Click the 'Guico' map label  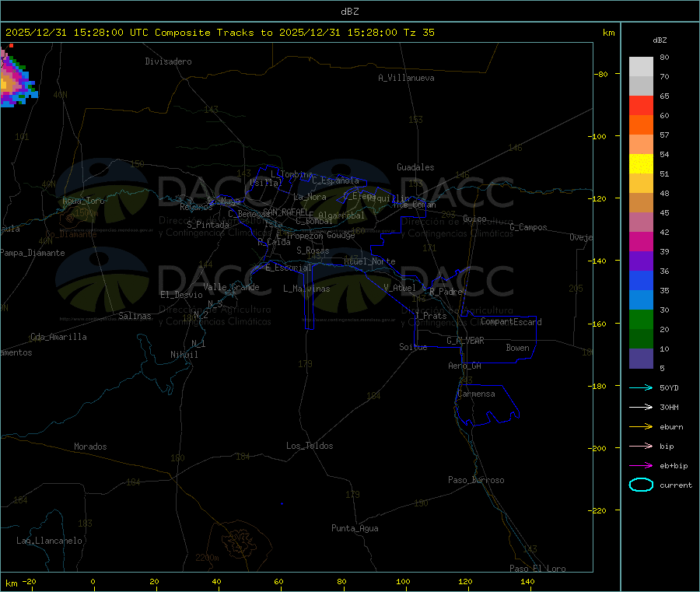coord(474,219)
